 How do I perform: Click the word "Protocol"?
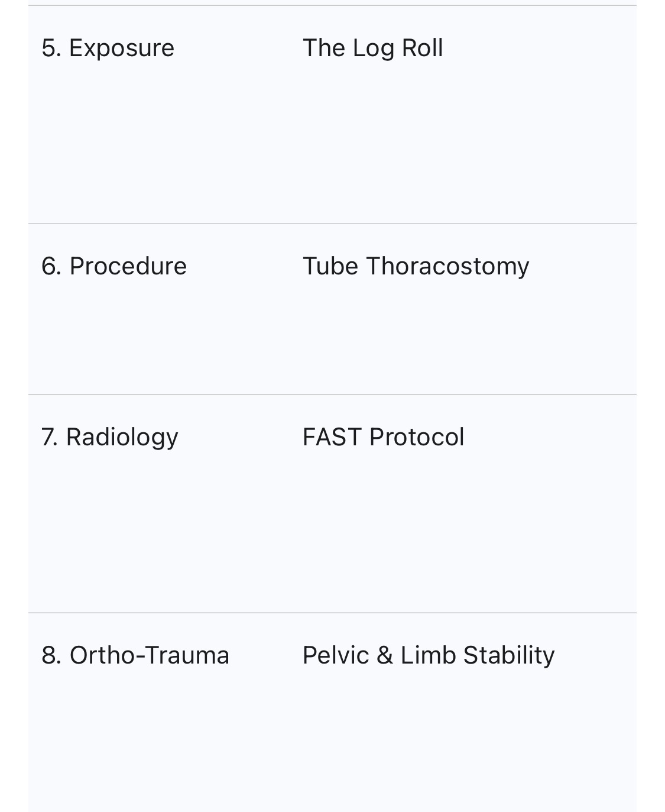click(x=417, y=437)
